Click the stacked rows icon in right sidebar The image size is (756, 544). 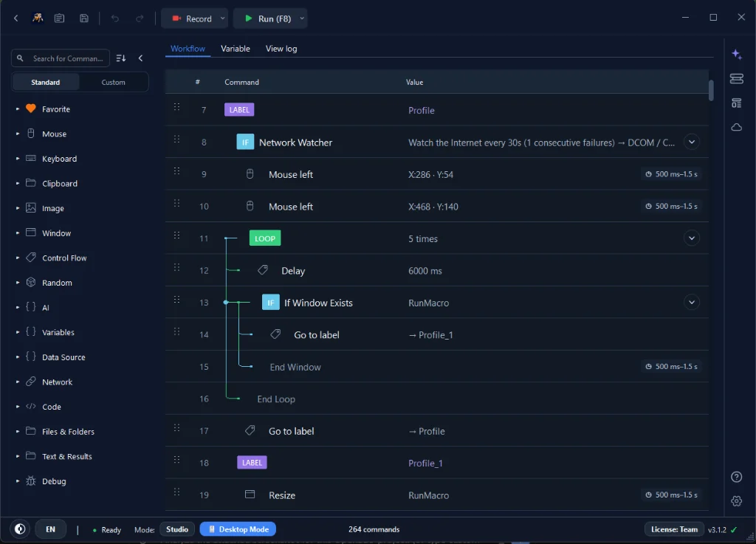736,78
